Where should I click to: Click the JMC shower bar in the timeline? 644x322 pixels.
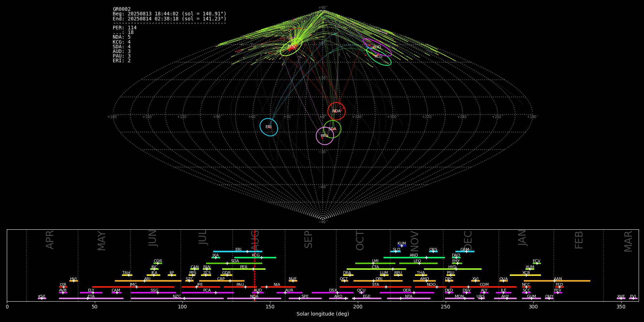(133, 287)
